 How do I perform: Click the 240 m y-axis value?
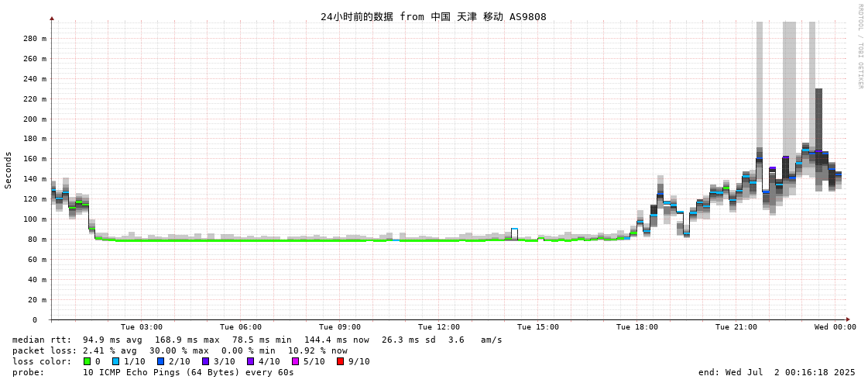tap(35, 79)
